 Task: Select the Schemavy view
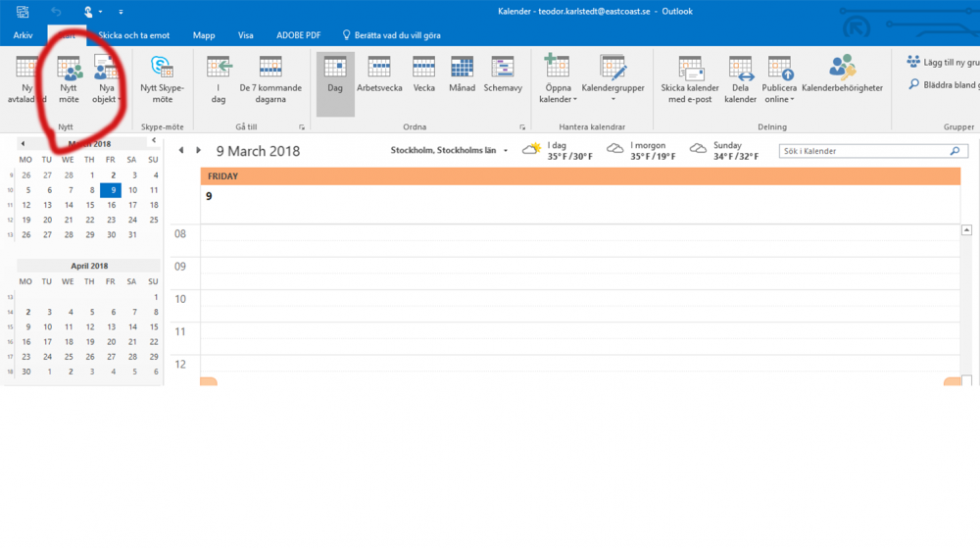(503, 75)
